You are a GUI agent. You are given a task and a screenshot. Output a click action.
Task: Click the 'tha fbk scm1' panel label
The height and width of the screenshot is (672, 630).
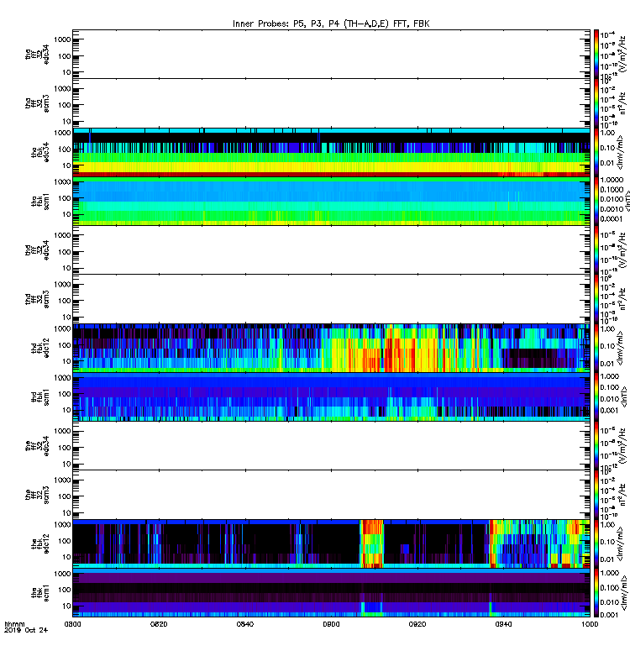pyautogui.click(x=39, y=202)
